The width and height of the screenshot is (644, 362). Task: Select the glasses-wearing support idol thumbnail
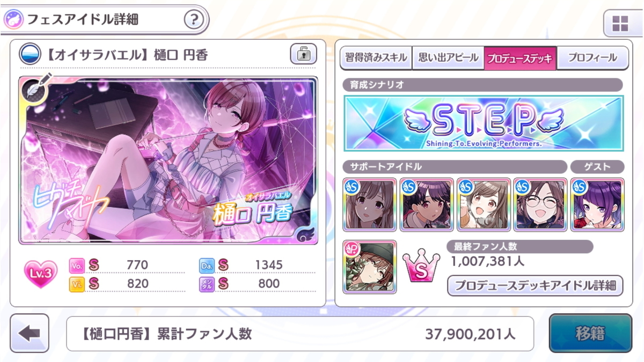tap(540, 204)
